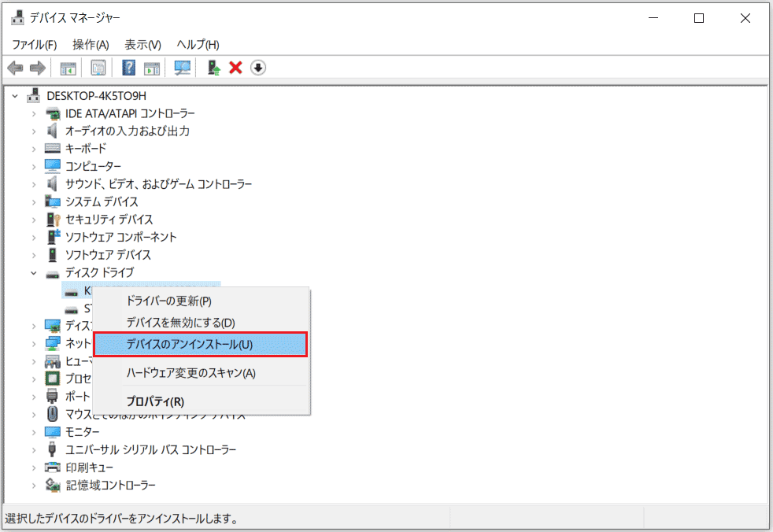The image size is (773, 532).
Task: Click the Forward arrow toolbar icon
Action: [x=38, y=68]
